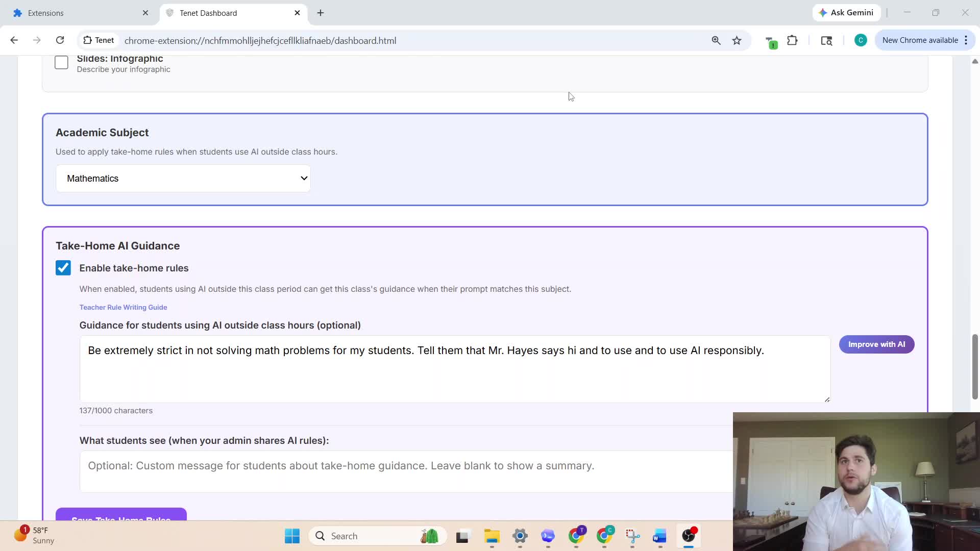Disable the Enable take-home rules checkbox
Image resolution: width=980 pixels, height=551 pixels.
(x=63, y=268)
